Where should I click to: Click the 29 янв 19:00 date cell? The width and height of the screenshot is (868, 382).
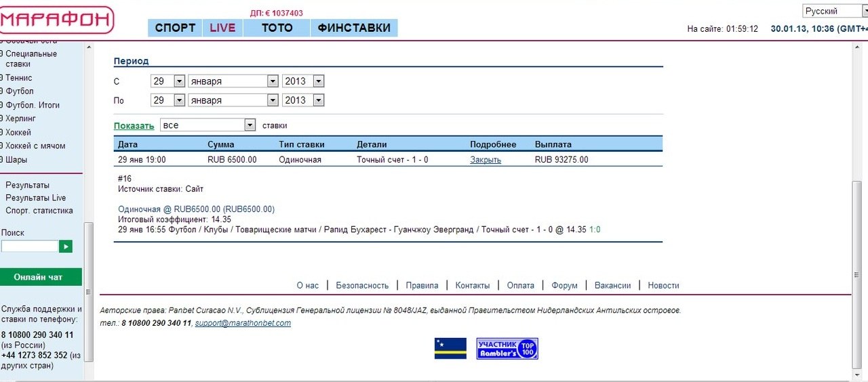click(x=142, y=160)
